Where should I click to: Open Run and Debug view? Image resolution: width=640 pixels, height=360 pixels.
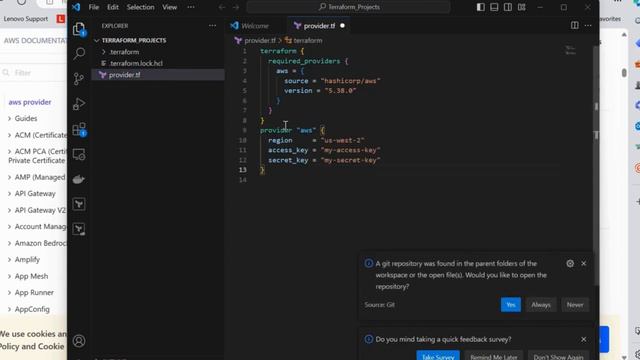tap(79, 104)
